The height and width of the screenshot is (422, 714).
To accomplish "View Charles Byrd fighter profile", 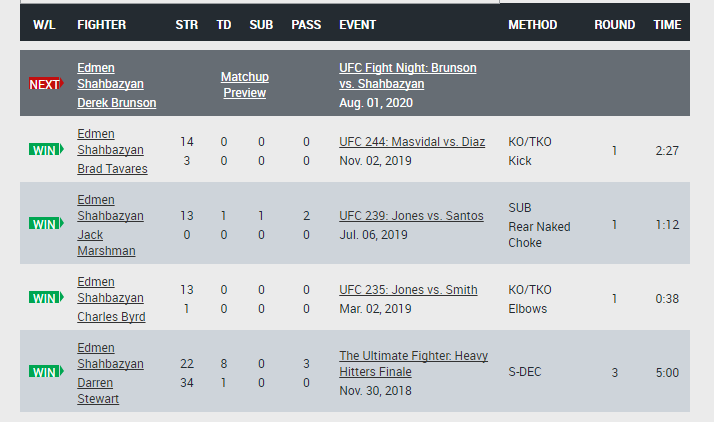I will (x=111, y=317).
